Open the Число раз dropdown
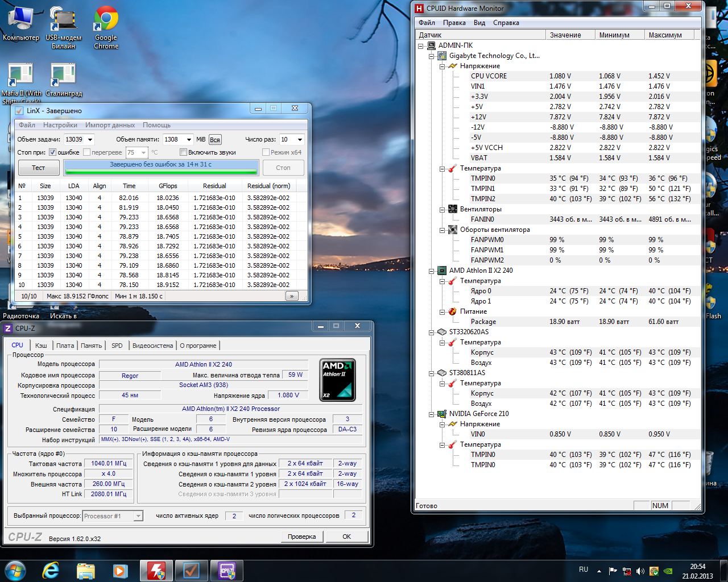The width and height of the screenshot is (728, 582). (300, 140)
